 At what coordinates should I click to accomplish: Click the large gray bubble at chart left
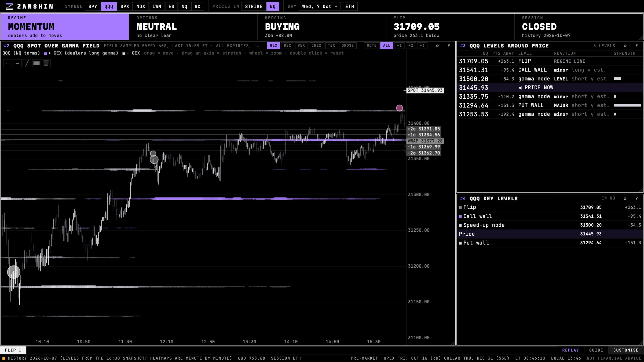[14, 272]
